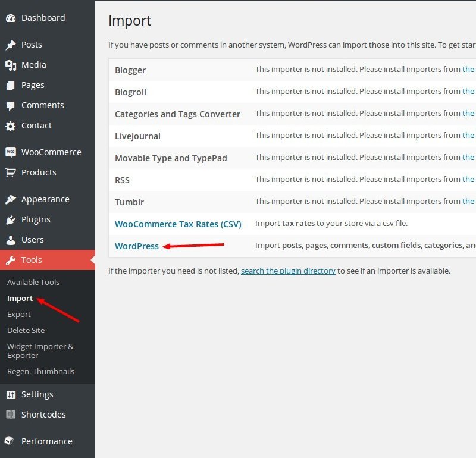Image resolution: width=476 pixels, height=458 pixels.
Task: Open the Settings menu label
Action: 37,394
